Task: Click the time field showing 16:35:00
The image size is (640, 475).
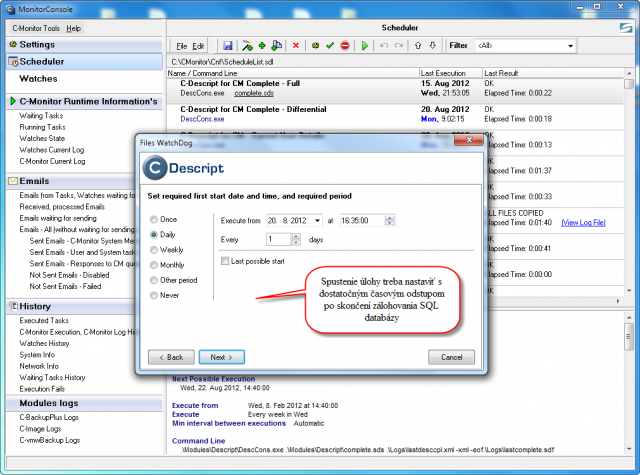Action: 362,221
